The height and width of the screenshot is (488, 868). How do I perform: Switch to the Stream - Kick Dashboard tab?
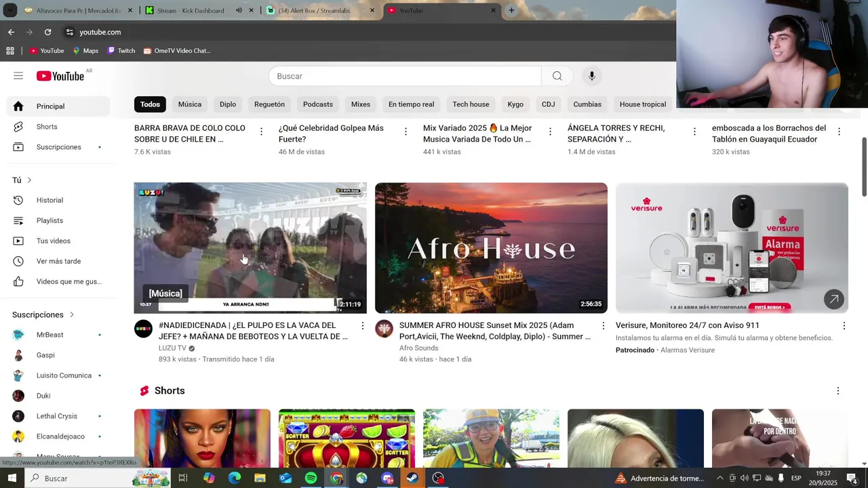point(190,10)
